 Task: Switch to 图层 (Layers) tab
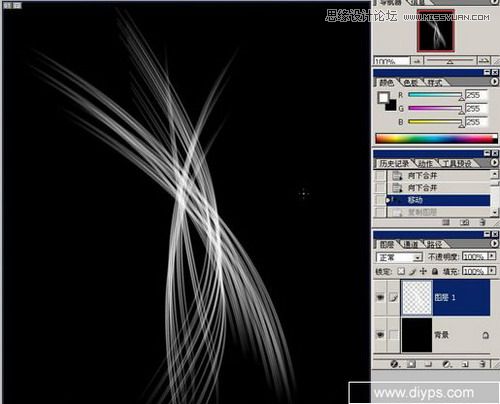387,245
